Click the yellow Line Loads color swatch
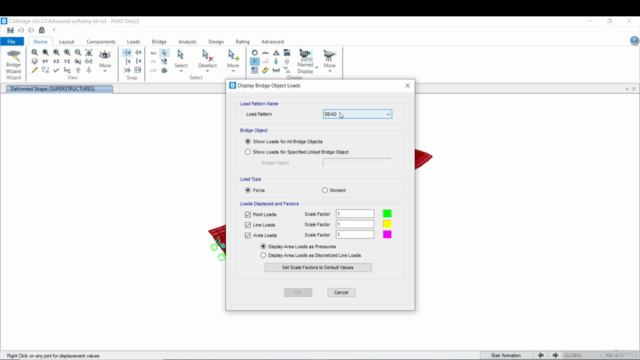Image resolution: width=640 pixels, height=360 pixels. (x=387, y=224)
